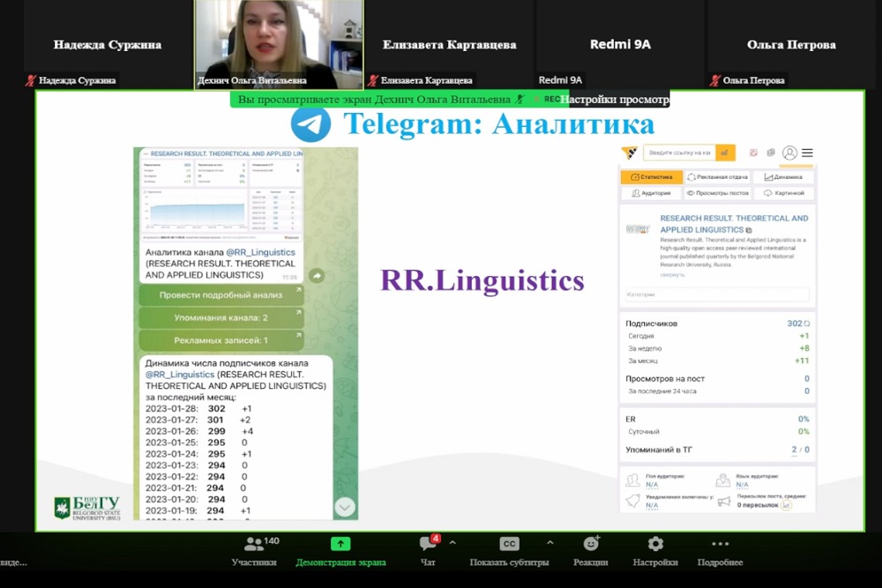The width and height of the screenshot is (882, 588).
Task: Click the megaphone icon for Пересылок поста
Action: point(724,502)
